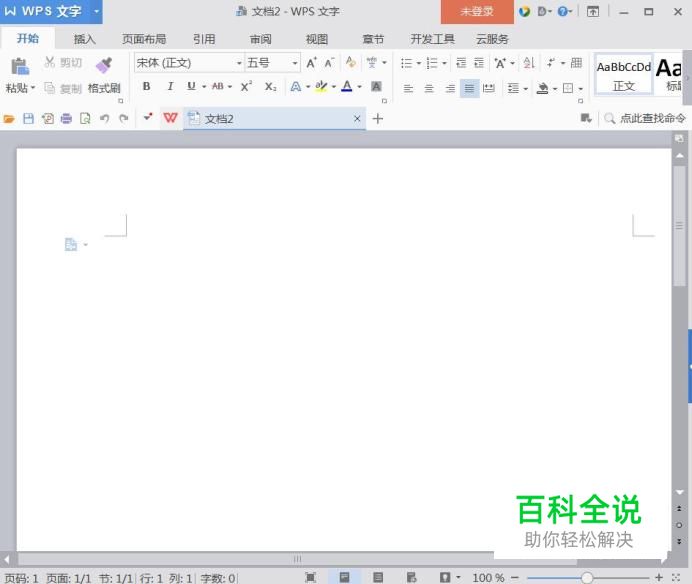Open the 审阅 (Review) tab

tap(260, 39)
